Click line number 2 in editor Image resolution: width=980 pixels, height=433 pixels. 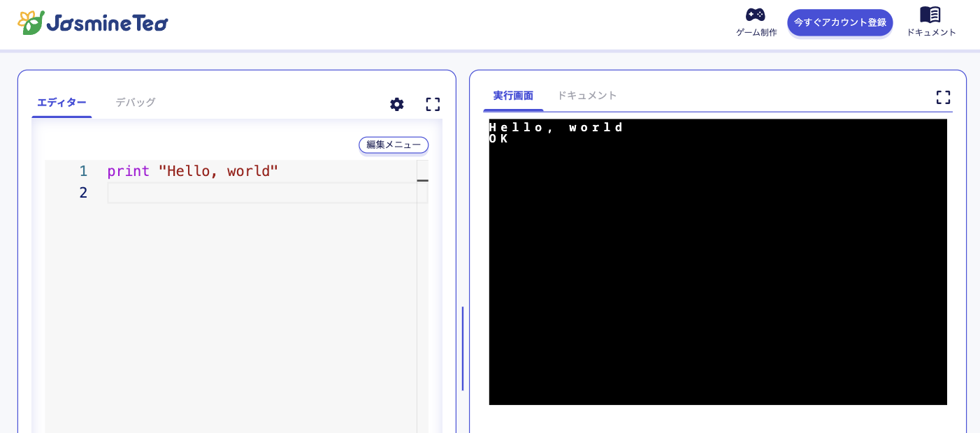coord(83,193)
